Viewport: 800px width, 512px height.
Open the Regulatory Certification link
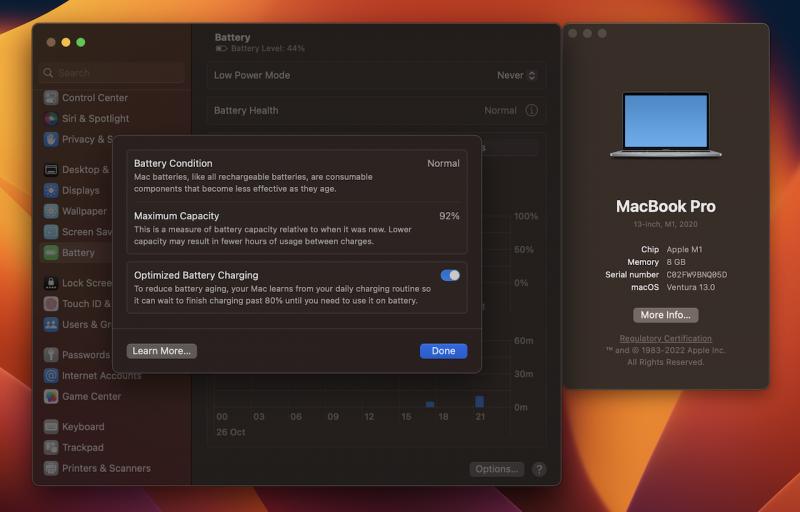665,339
